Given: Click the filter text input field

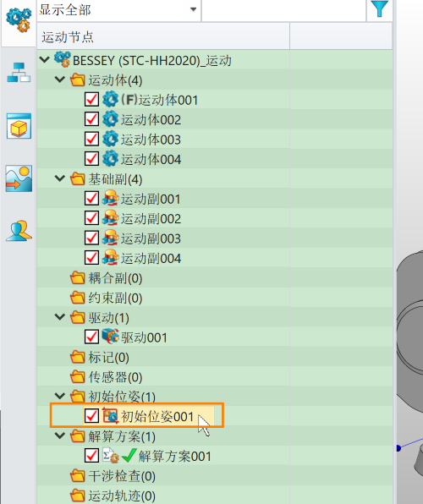Looking at the screenshot, I should 283,10.
